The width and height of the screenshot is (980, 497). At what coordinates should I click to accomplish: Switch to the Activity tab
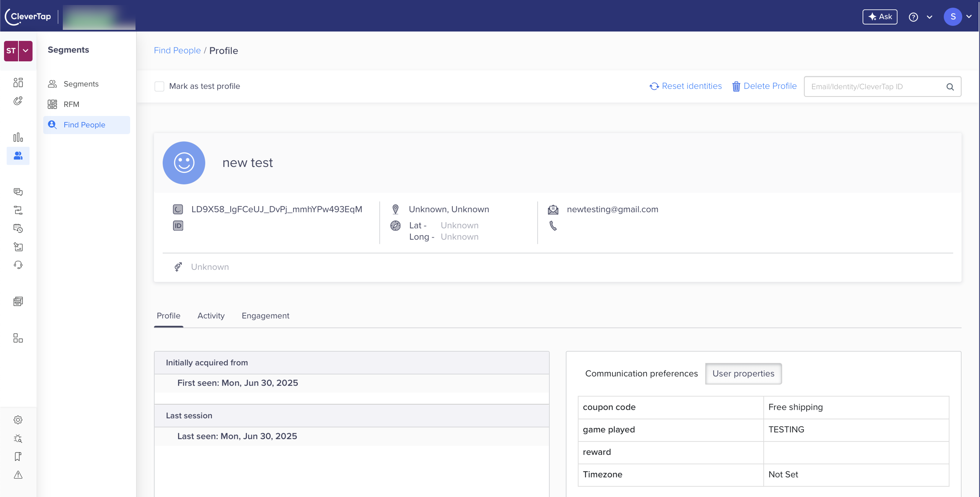[211, 316]
